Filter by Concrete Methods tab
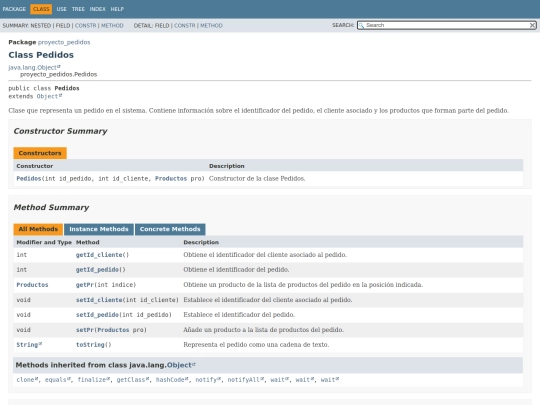540x405 pixels. tap(170, 229)
